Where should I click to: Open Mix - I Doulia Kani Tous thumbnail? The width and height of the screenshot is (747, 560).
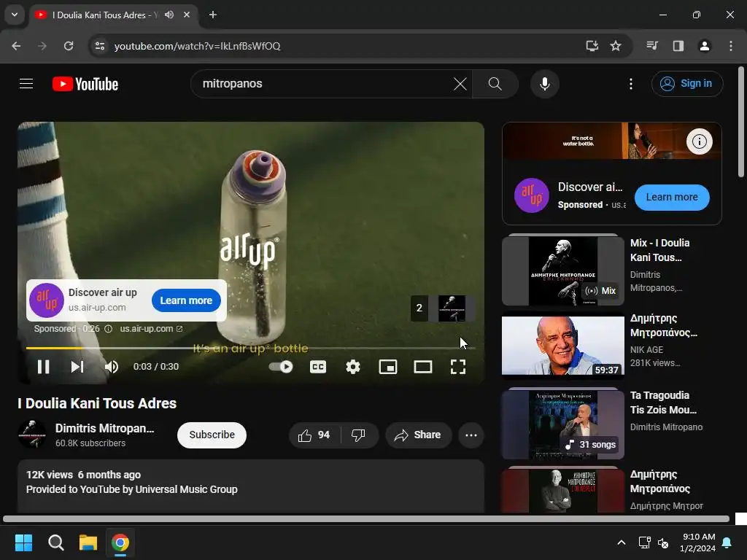(563, 271)
